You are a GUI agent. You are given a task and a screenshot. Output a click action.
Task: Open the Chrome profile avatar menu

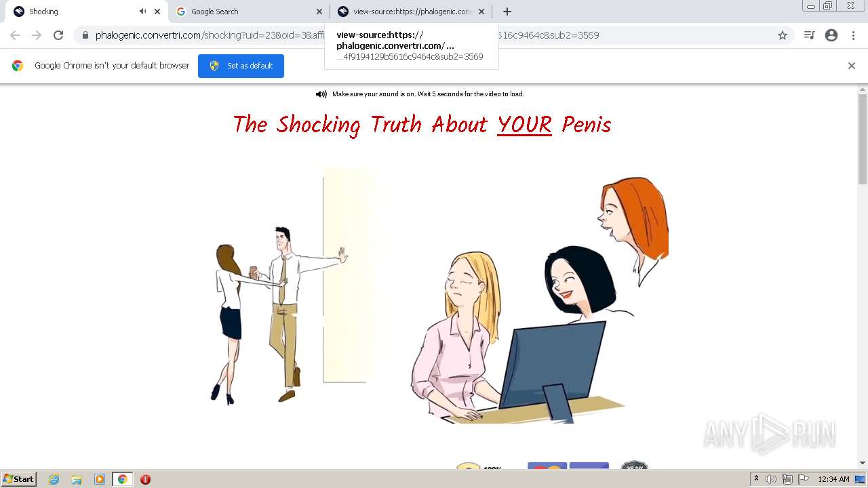[831, 35]
